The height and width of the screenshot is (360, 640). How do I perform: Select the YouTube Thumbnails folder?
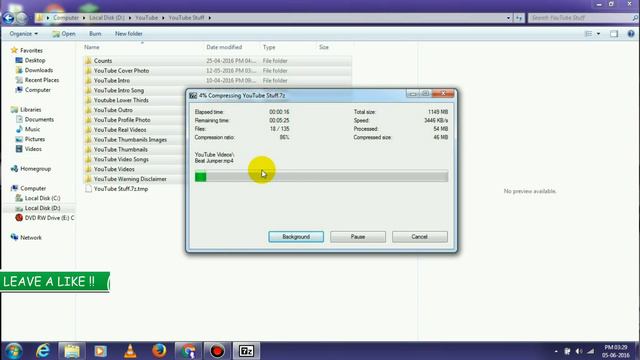coord(121,149)
